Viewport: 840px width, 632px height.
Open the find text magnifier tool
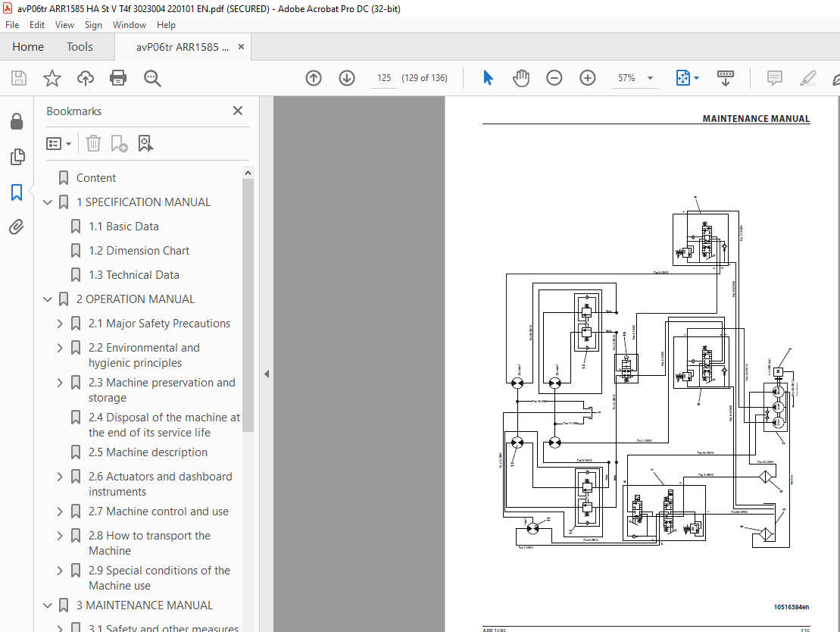(x=152, y=78)
